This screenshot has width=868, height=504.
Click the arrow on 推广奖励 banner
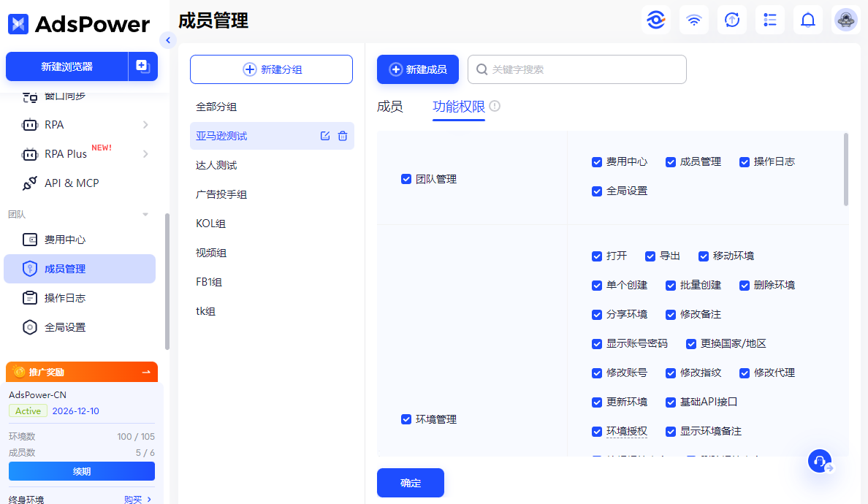[146, 372]
